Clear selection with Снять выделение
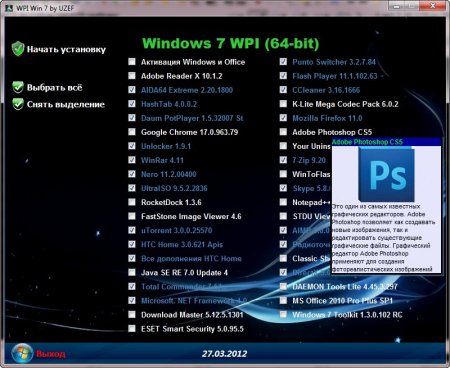The image size is (450, 368). click(x=66, y=104)
